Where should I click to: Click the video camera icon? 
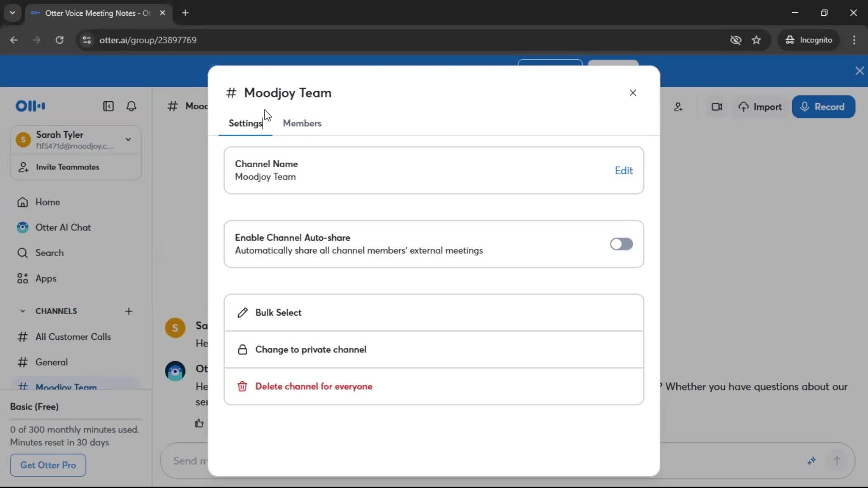point(717,107)
